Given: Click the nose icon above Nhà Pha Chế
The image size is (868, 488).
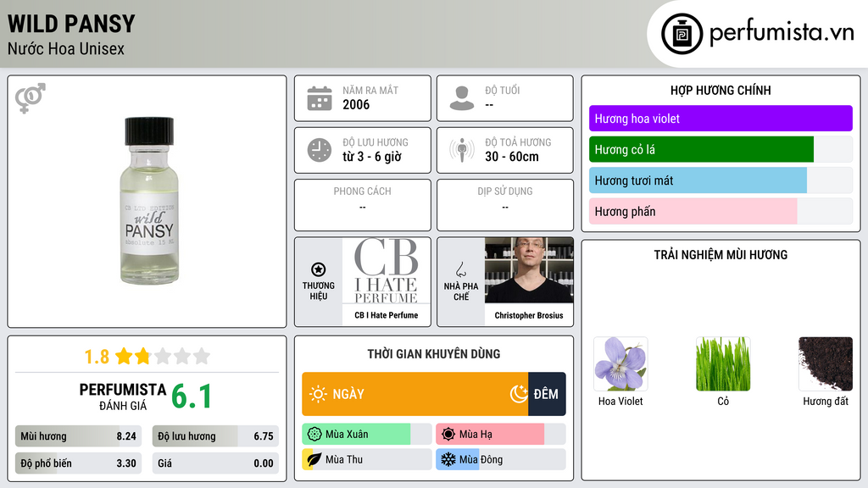Looking at the screenshot, I should click(460, 269).
